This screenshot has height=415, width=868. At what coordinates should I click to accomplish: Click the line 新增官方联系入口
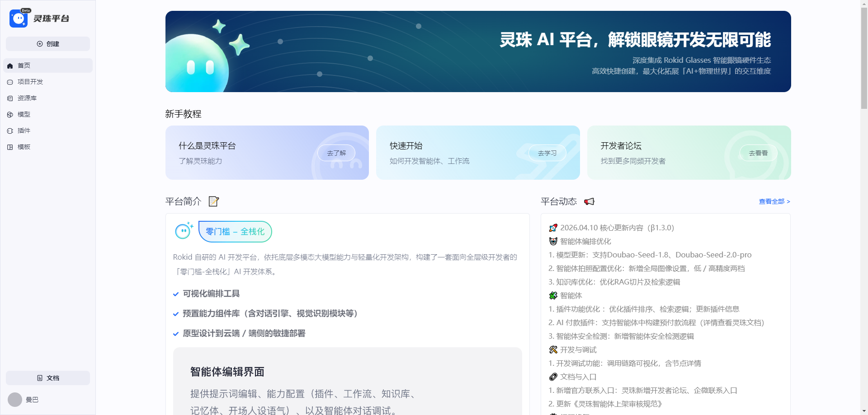(x=643, y=390)
